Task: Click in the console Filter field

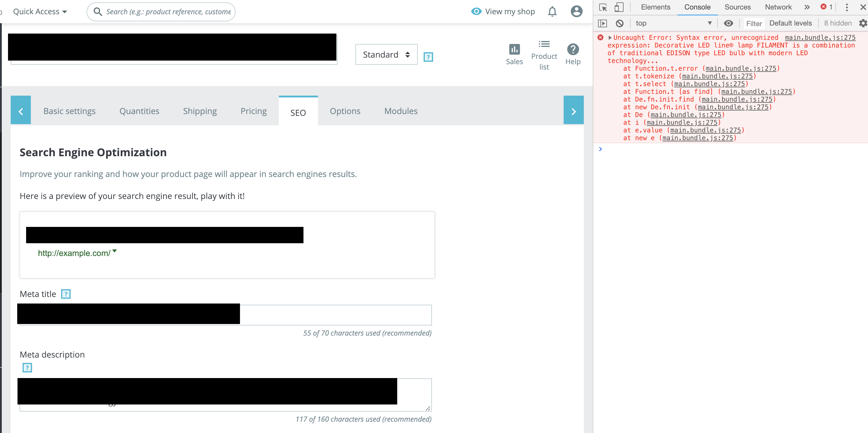Action: [x=754, y=23]
